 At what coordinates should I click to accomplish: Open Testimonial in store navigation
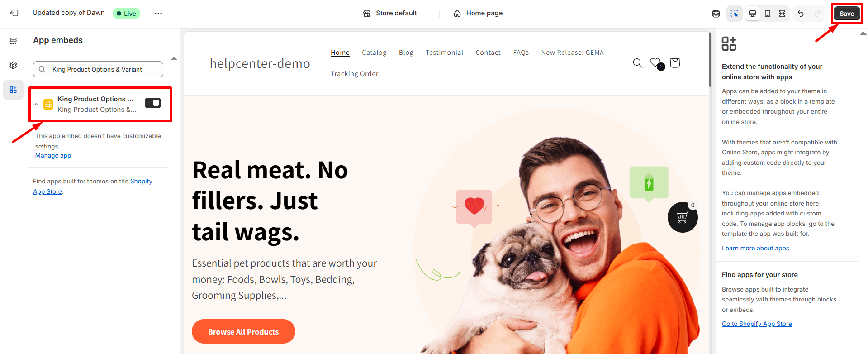[x=444, y=53]
